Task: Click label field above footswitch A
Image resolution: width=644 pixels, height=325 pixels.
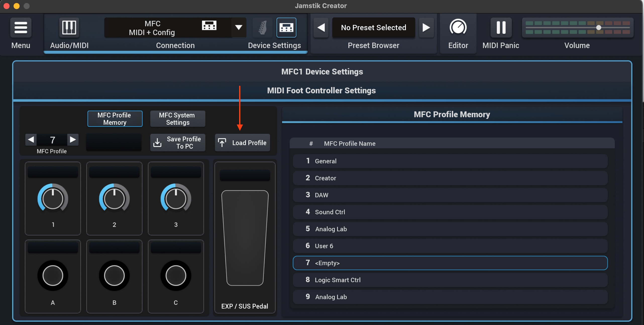Action: click(x=53, y=248)
